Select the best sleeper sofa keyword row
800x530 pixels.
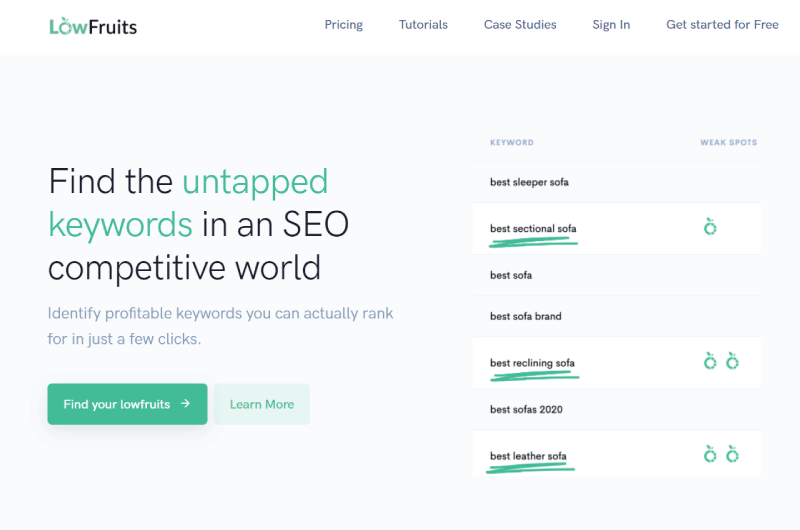click(617, 182)
